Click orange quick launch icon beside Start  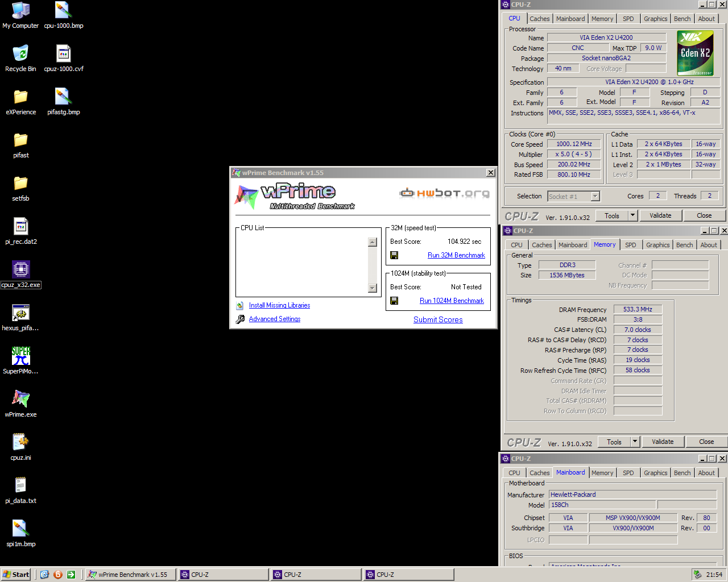coord(57,575)
